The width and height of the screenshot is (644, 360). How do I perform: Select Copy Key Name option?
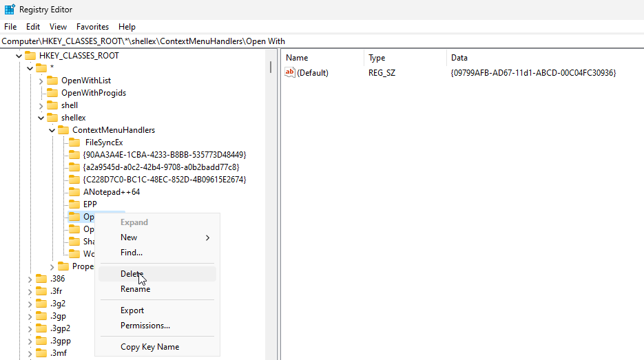149,347
